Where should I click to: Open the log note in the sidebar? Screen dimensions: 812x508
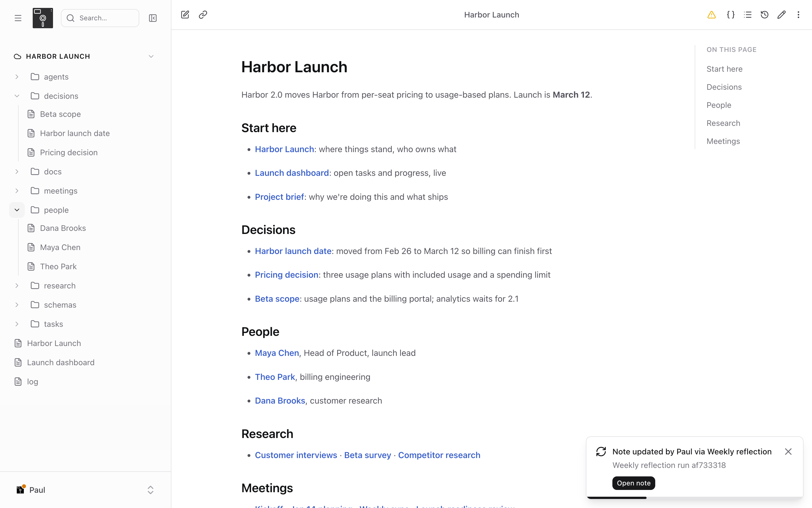[x=32, y=382]
